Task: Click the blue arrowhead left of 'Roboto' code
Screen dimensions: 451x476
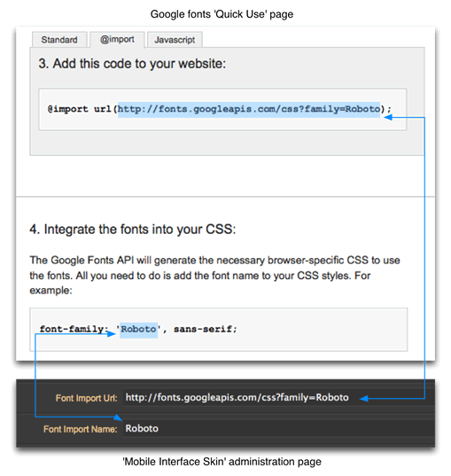Action: [x=112, y=334]
